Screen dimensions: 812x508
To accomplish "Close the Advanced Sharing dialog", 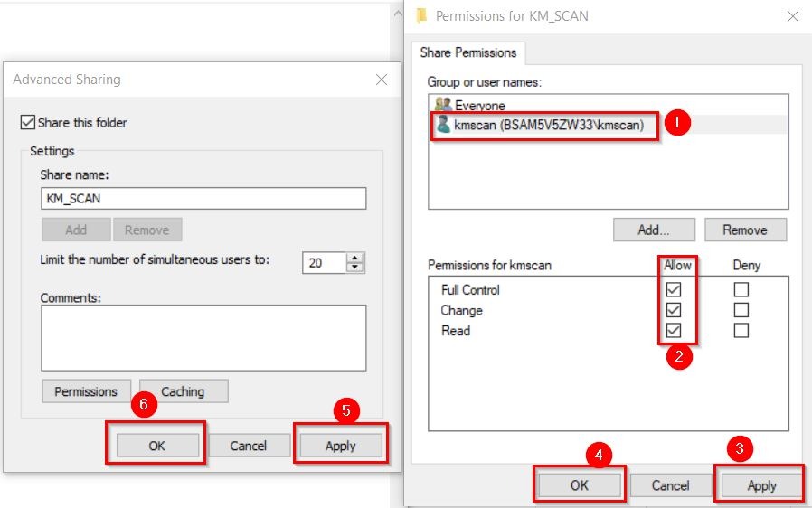I will (x=382, y=80).
